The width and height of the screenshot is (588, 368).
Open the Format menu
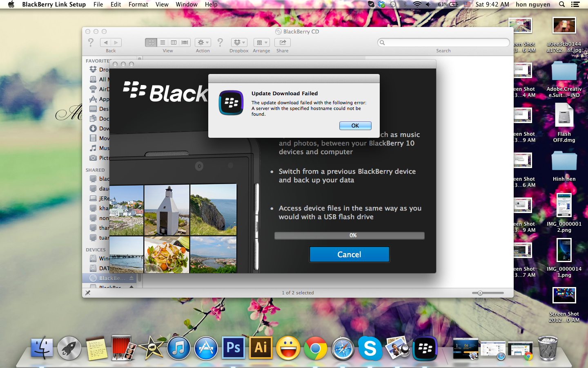click(x=138, y=4)
